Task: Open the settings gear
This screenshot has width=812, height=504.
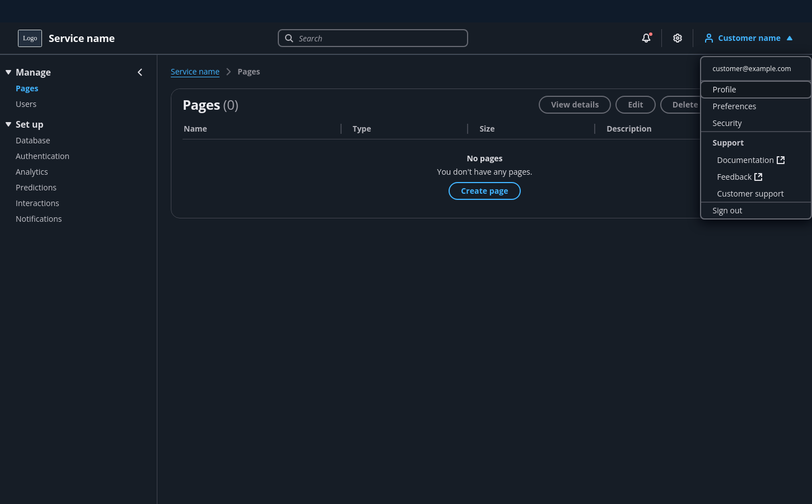Action: pyautogui.click(x=677, y=38)
